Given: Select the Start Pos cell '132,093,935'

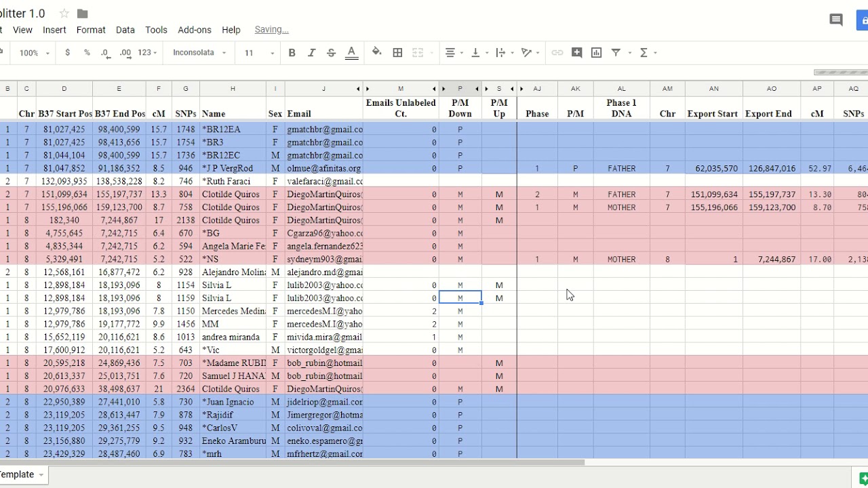Looking at the screenshot, I should [x=64, y=181].
